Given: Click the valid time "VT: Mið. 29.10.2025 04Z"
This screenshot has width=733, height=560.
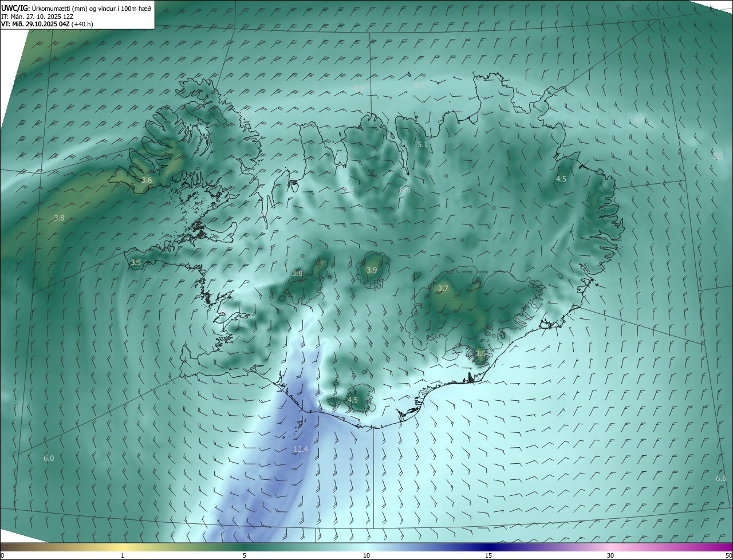Looking at the screenshot, I should click(x=36, y=24).
